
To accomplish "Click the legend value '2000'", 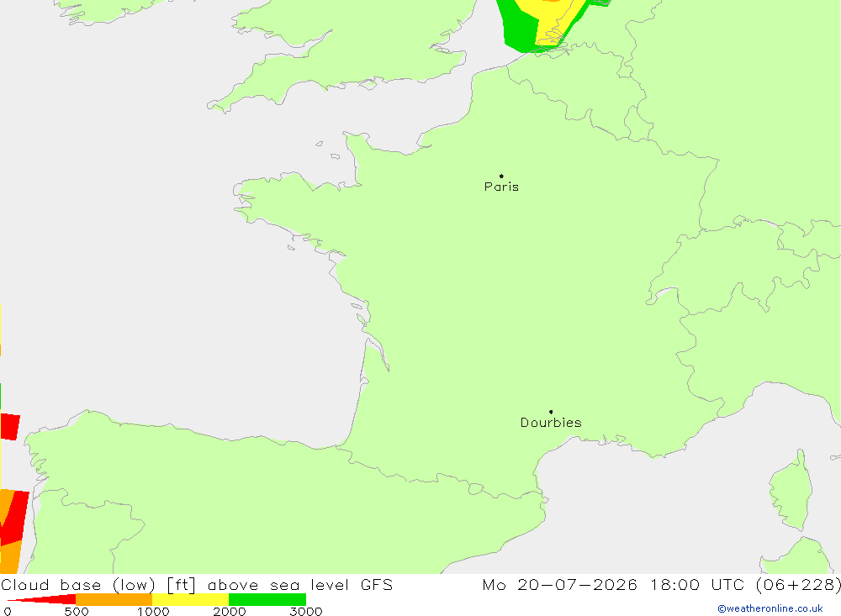I will tap(229, 612).
